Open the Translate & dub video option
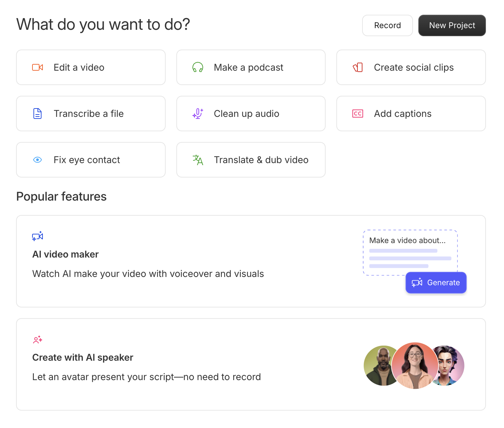The image size is (504, 428). coord(251,160)
